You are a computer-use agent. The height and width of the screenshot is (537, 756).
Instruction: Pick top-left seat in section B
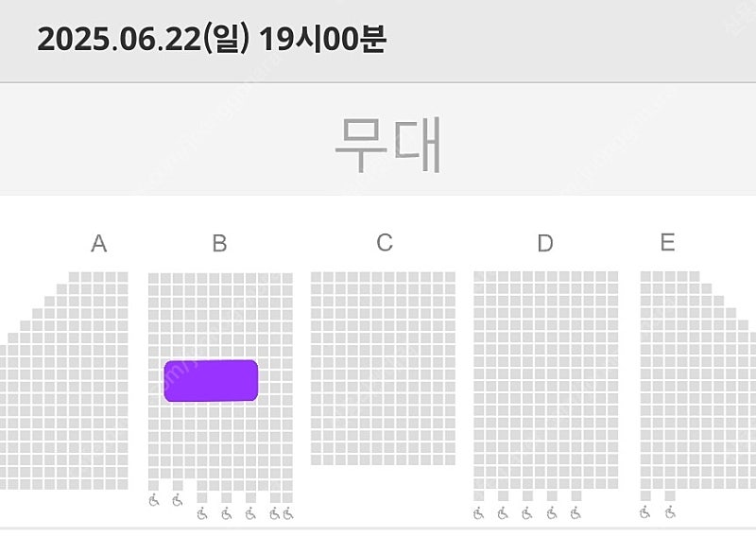(x=153, y=278)
